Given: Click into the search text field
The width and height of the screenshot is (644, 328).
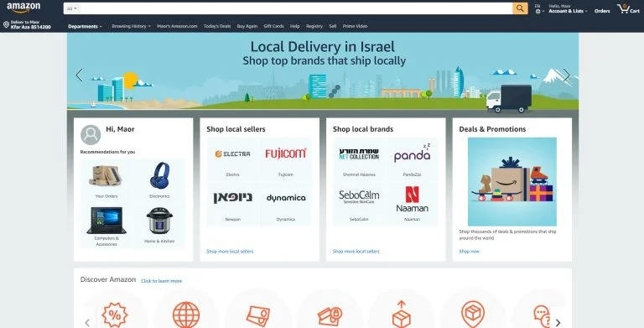Looking at the screenshot, I should (x=296, y=8).
